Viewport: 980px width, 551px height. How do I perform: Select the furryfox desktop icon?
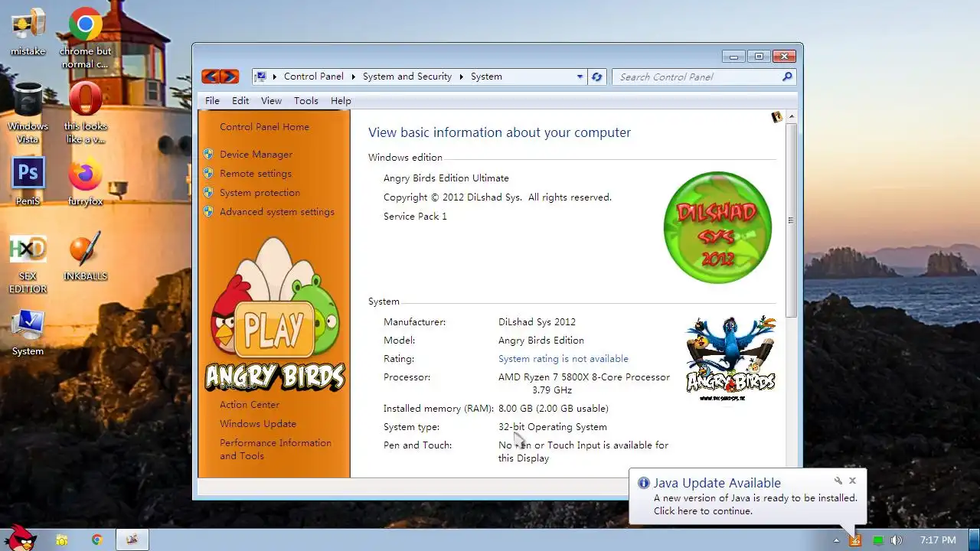click(x=86, y=181)
